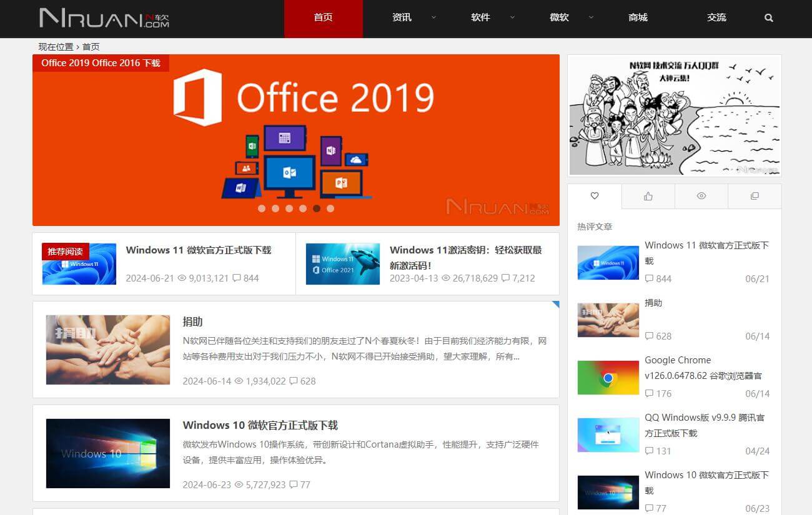Click comment icon showing 7,212 comments

click(505, 278)
